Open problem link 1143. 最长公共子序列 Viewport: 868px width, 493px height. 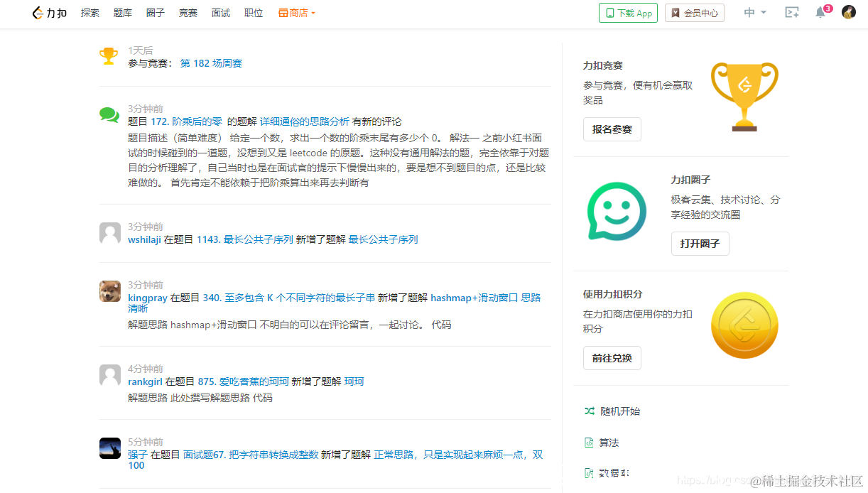[x=245, y=239]
